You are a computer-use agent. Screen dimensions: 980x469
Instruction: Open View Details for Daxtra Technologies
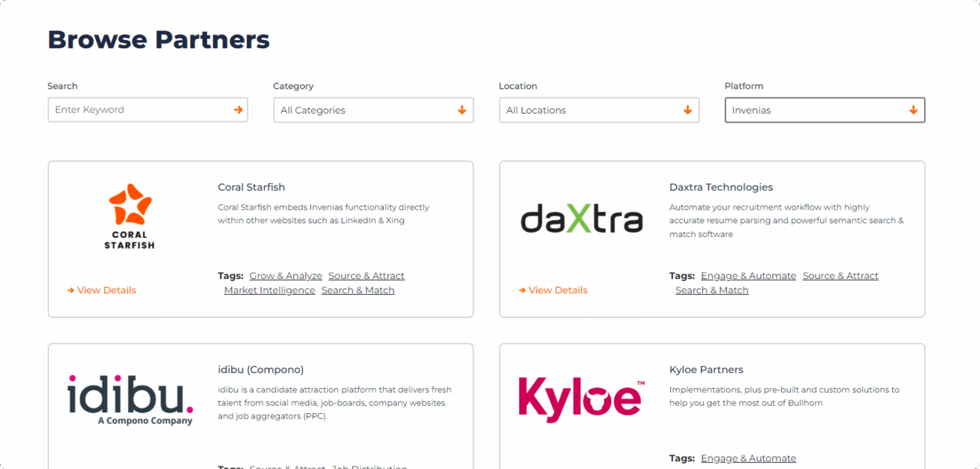pos(553,290)
